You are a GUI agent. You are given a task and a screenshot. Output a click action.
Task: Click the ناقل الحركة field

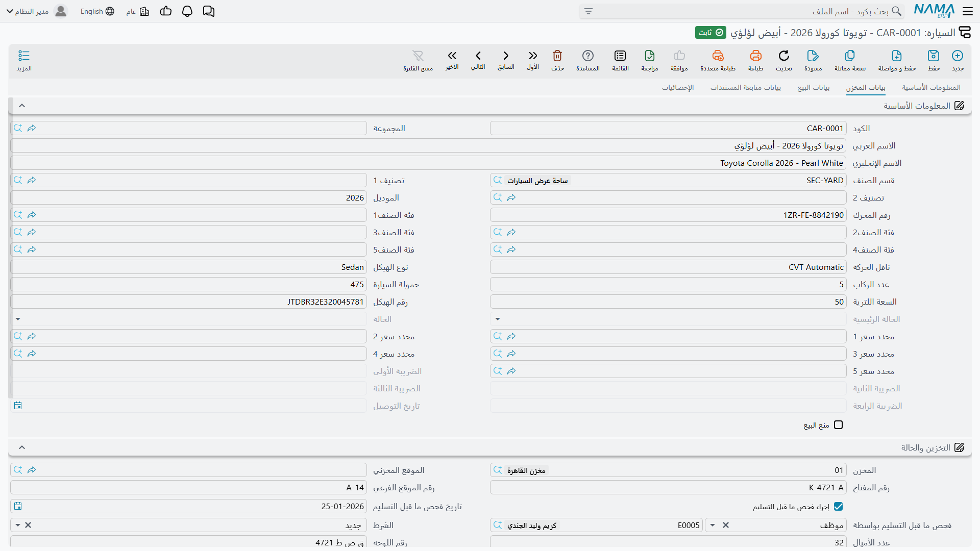click(668, 267)
